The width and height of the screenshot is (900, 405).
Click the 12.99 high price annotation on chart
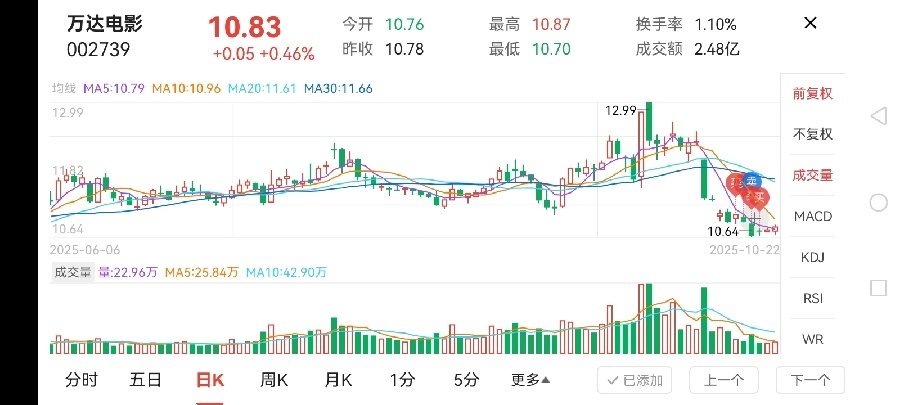[x=620, y=110]
